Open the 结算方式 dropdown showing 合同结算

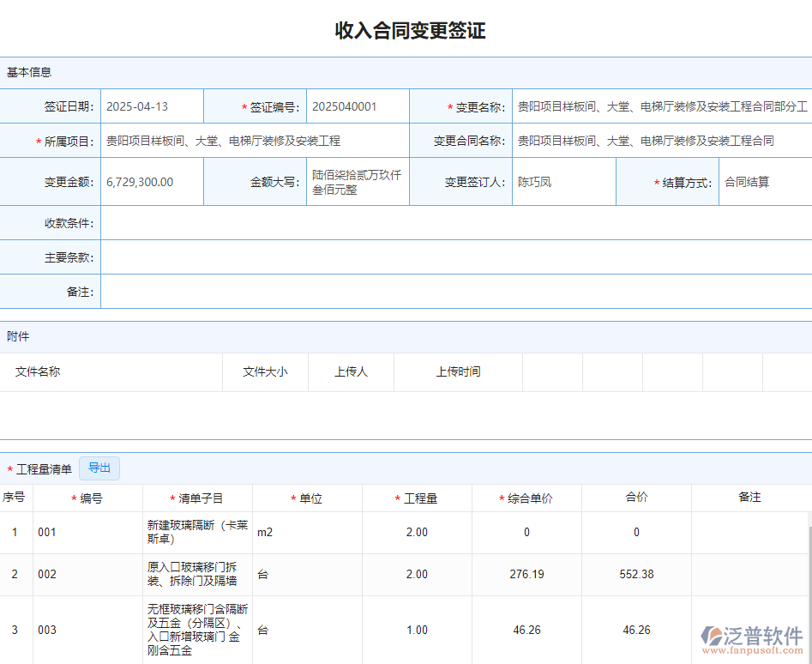761,181
